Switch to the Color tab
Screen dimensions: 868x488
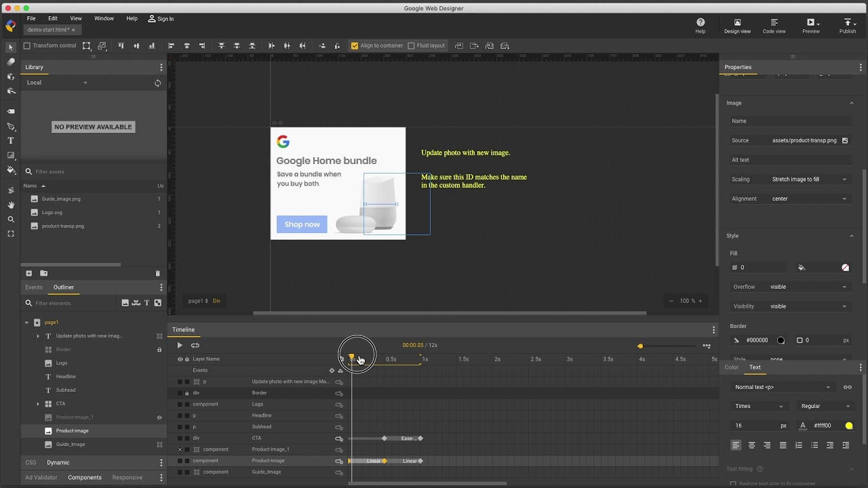[732, 367]
